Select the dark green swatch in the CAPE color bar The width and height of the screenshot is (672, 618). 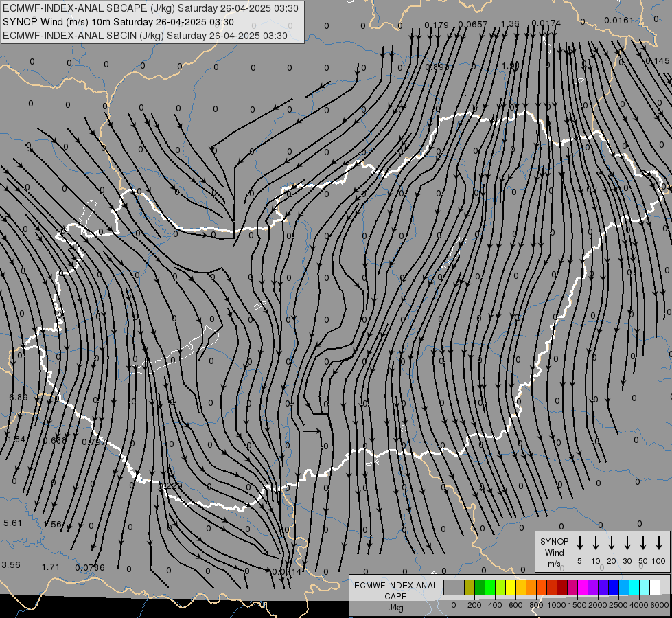(480, 587)
